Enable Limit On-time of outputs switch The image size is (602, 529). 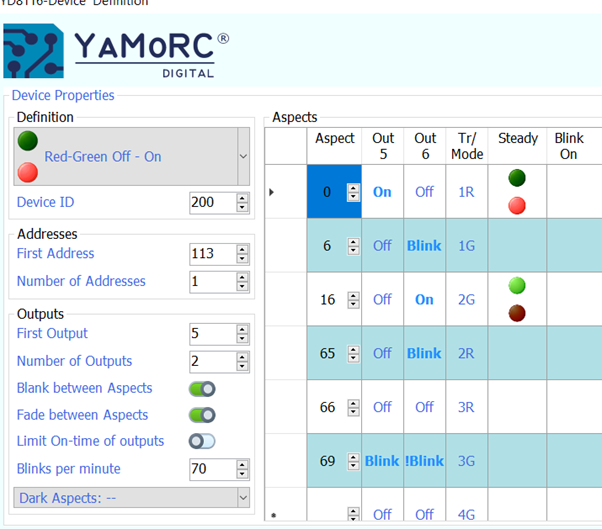(x=202, y=441)
